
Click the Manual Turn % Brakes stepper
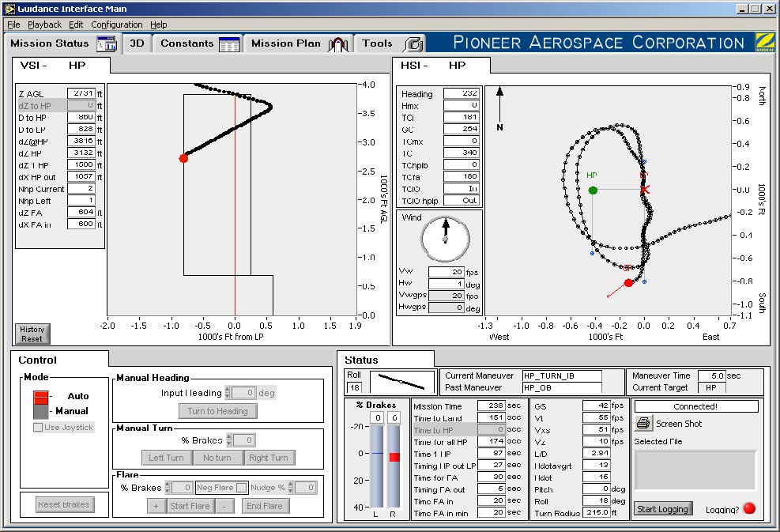[x=229, y=440]
